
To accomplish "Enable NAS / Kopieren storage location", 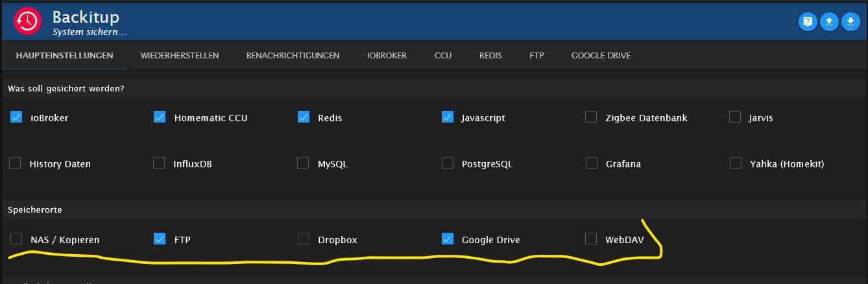I will [16, 239].
